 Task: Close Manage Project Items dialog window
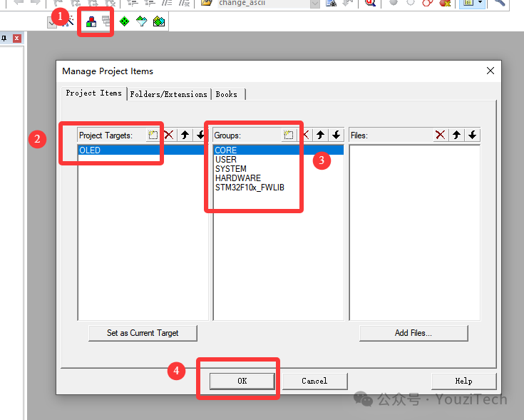pyautogui.click(x=490, y=71)
